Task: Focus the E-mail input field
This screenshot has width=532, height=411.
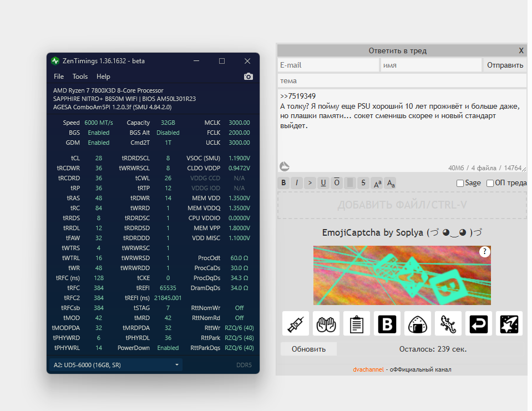Action: tap(328, 65)
